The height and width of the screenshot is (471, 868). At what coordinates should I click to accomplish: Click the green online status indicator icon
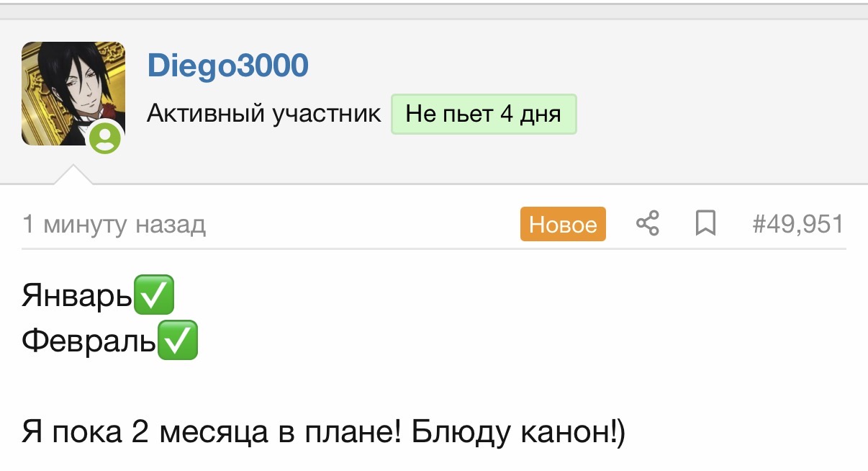click(106, 137)
